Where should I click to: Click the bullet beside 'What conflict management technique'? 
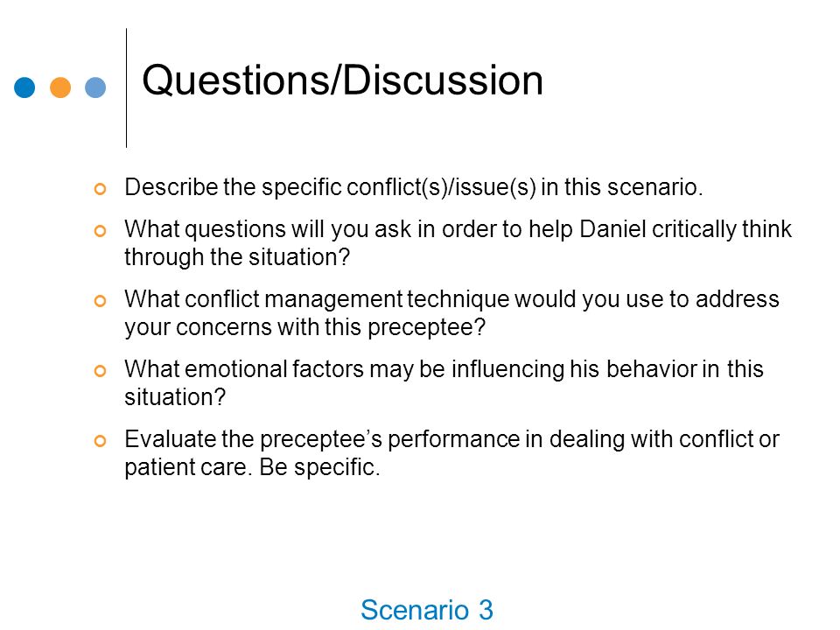[100, 301]
